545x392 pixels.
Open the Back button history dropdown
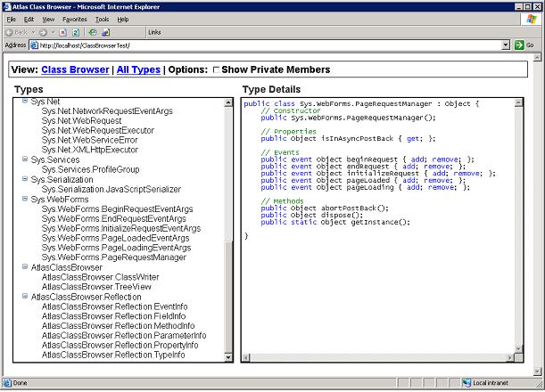tap(33, 32)
